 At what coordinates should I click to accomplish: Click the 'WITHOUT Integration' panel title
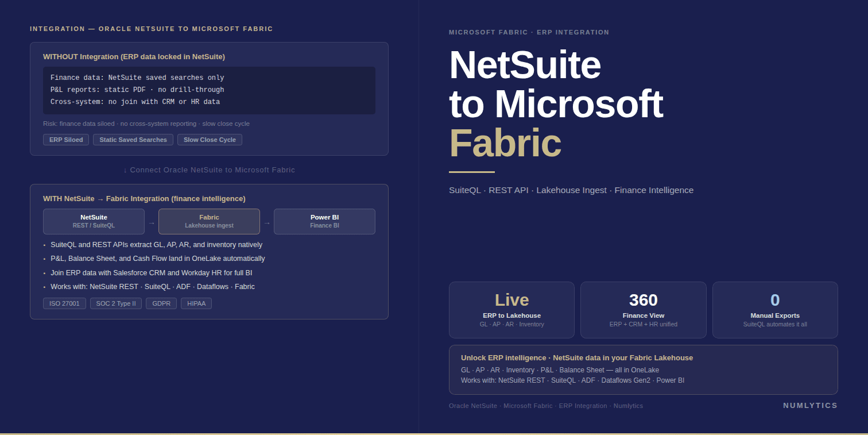coord(134,56)
